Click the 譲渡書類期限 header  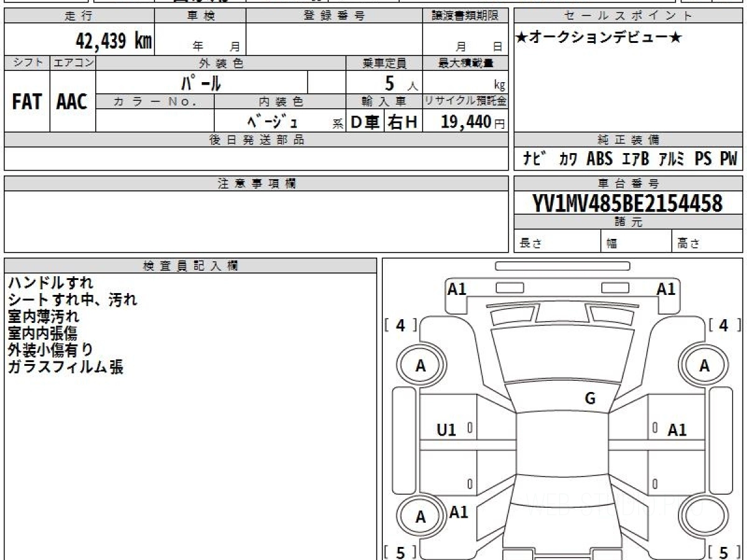coord(465,16)
